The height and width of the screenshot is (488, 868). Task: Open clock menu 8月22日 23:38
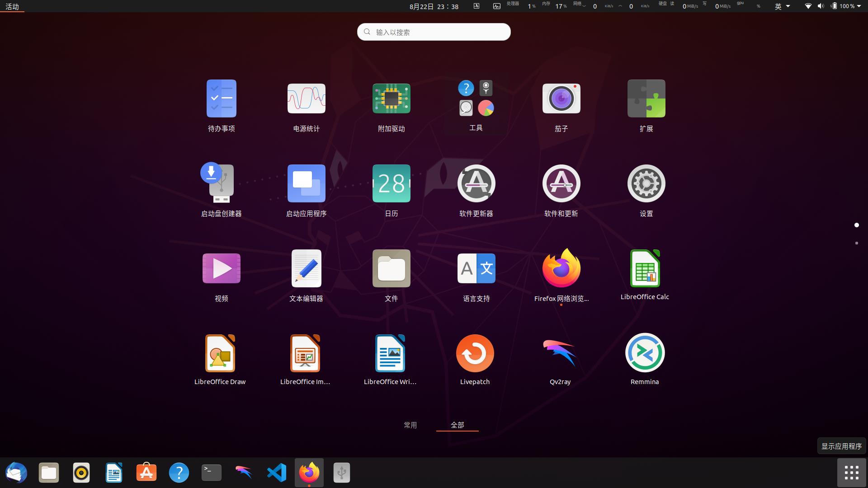[434, 6]
